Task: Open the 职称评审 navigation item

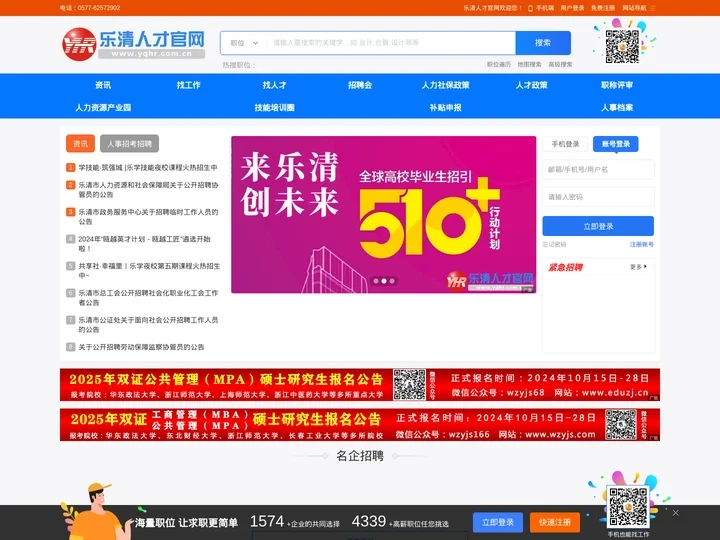Action: 617,85
